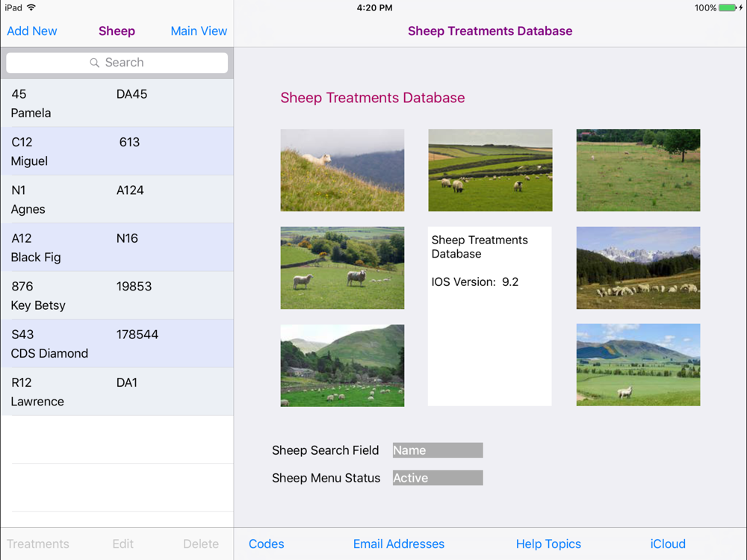Click the tag number 178544
The height and width of the screenshot is (560, 747).
[137, 335]
